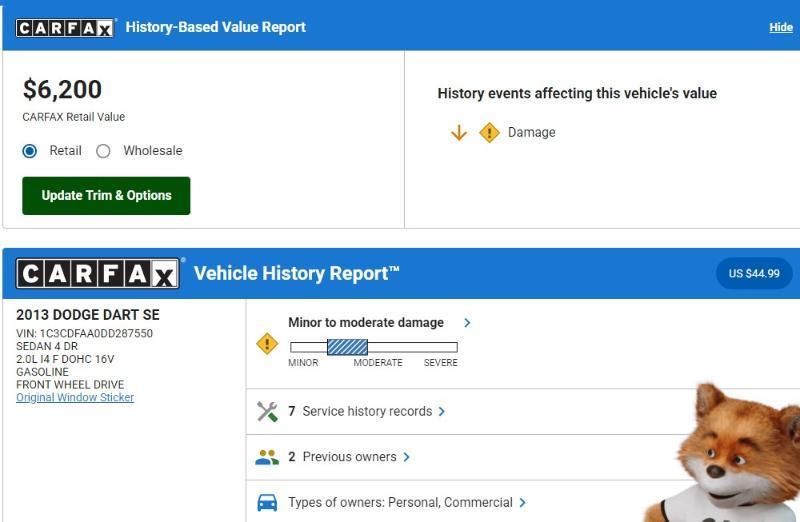Click the 2013 DODGE DART SE title
Viewport: 800px width, 522px height.
click(88, 315)
